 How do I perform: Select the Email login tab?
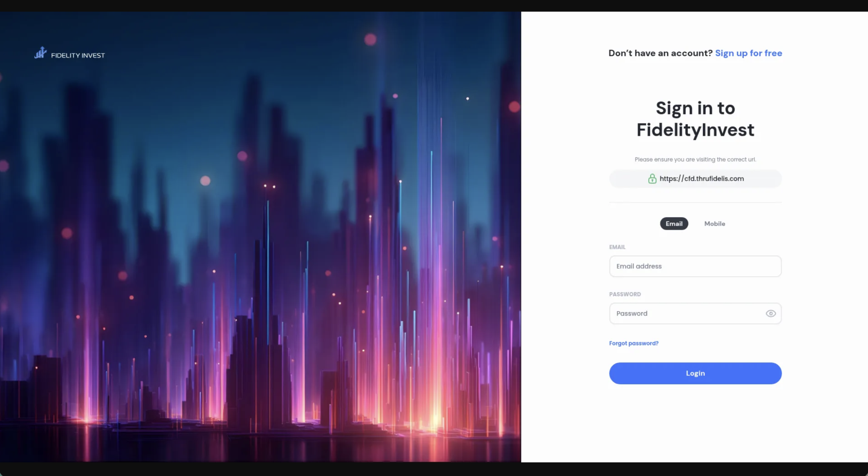point(674,224)
